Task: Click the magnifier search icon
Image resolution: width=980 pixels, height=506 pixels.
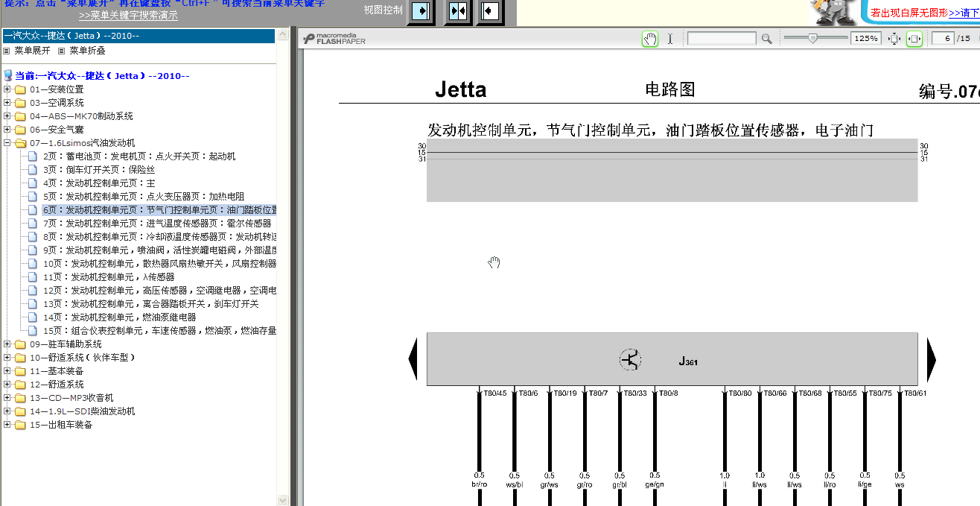Action: 766,39
